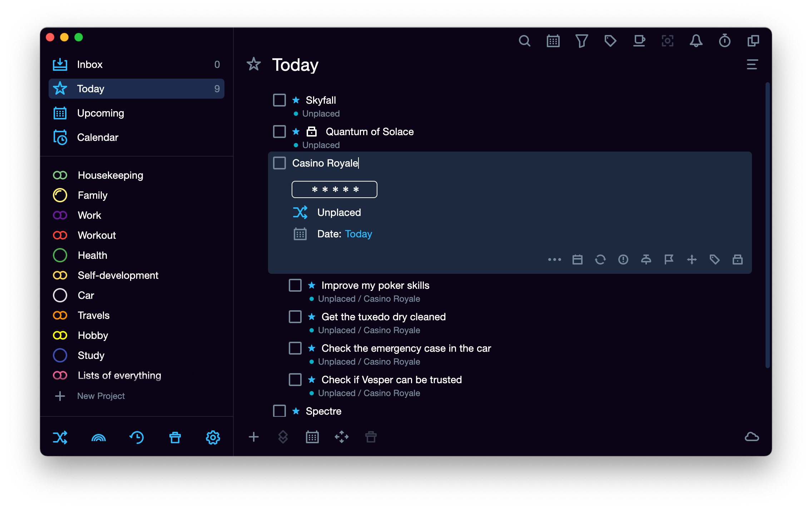The height and width of the screenshot is (509, 812).
Task: Click the plus cross icon in task editor
Action: pyautogui.click(x=692, y=260)
